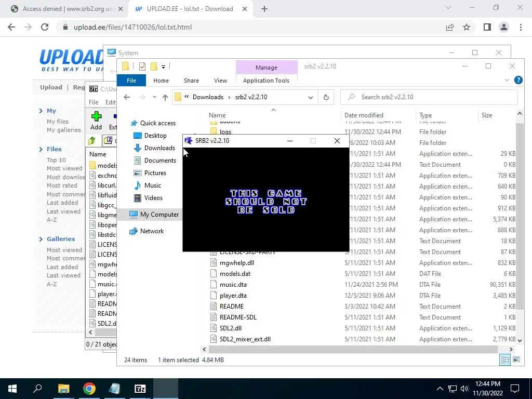Open Explorer Share ribbon tab
Image resolution: width=532 pixels, height=399 pixels.
191,81
